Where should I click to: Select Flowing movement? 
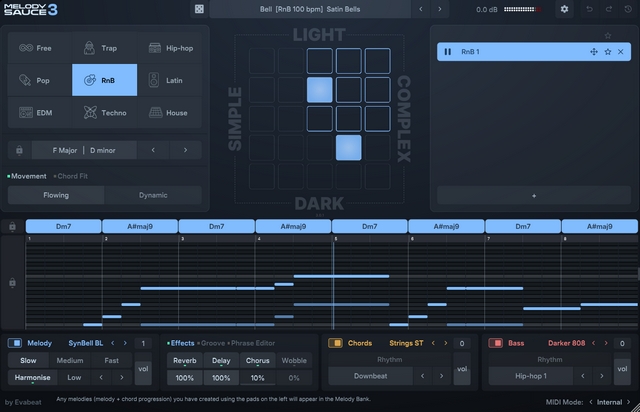coord(56,195)
